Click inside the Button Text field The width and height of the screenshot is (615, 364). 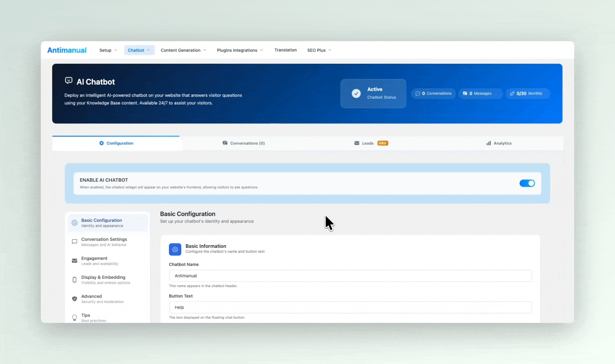click(350, 307)
